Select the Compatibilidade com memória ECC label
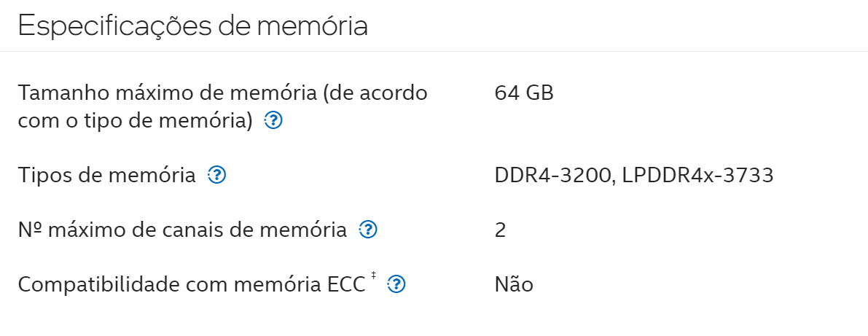Image resolution: width=868 pixels, height=336 pixels. click(192, 284)
